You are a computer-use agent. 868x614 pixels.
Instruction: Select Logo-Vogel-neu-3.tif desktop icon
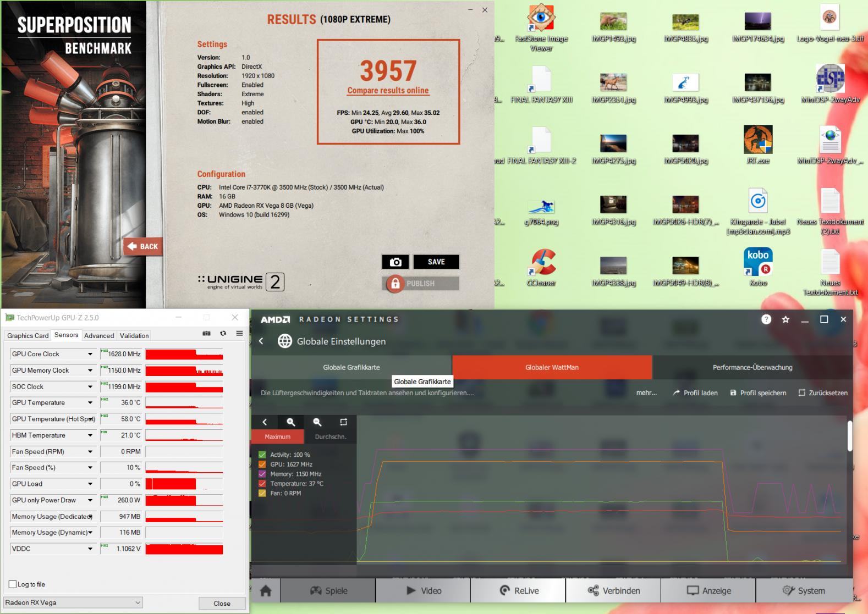[830, 23]
